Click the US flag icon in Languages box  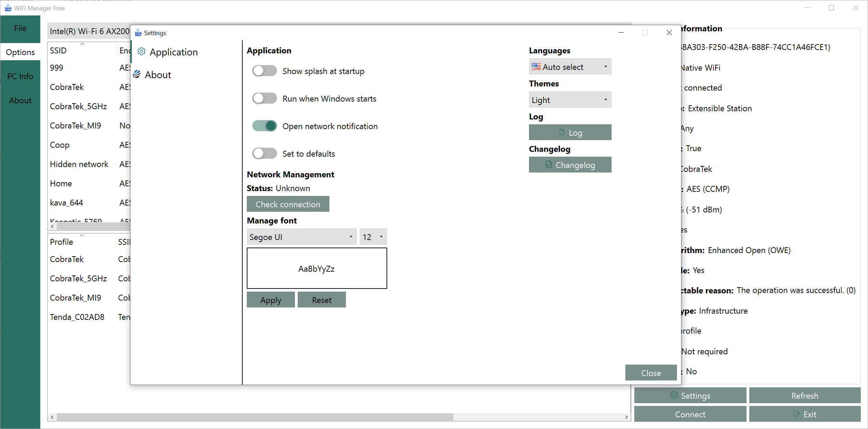click(536, 66)
